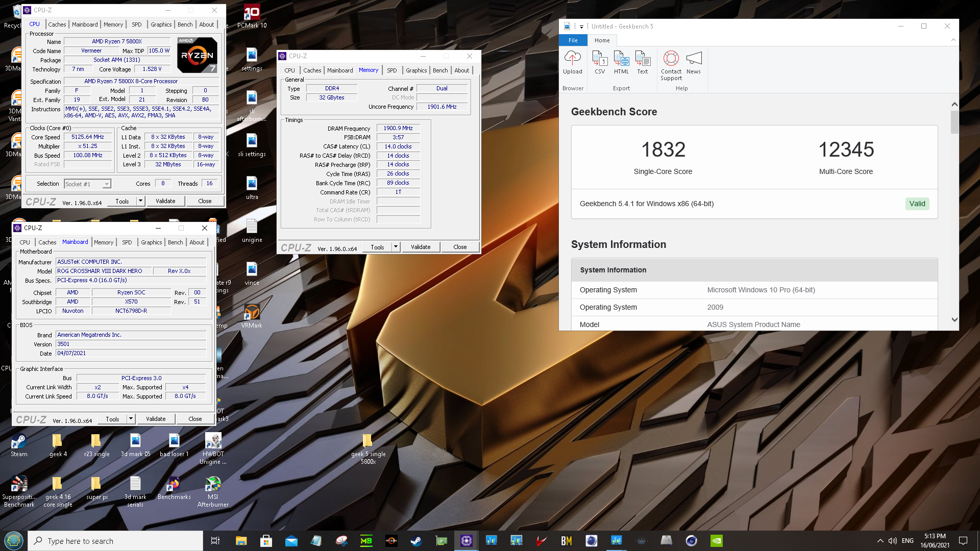Open the File tab in Geekbench
The image size is (980, 551).
(573, 40)
